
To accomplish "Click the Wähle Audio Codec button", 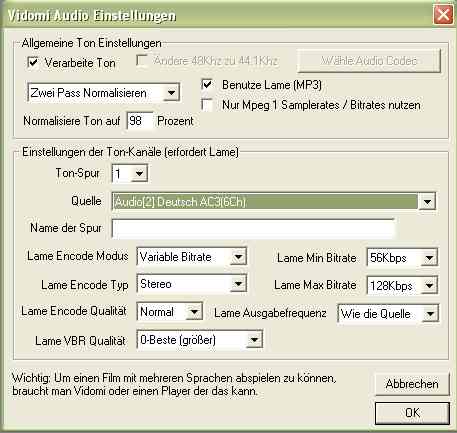I will point(369,61).
